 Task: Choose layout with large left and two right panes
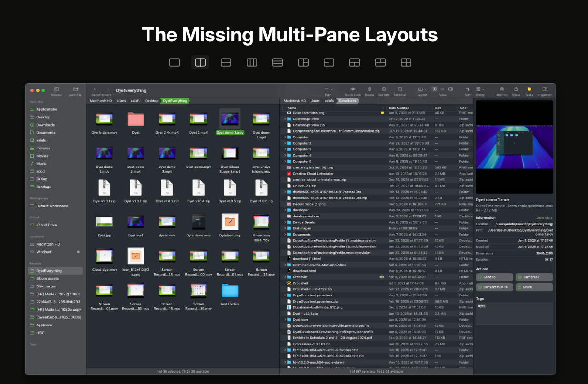[x=303, y=62]
